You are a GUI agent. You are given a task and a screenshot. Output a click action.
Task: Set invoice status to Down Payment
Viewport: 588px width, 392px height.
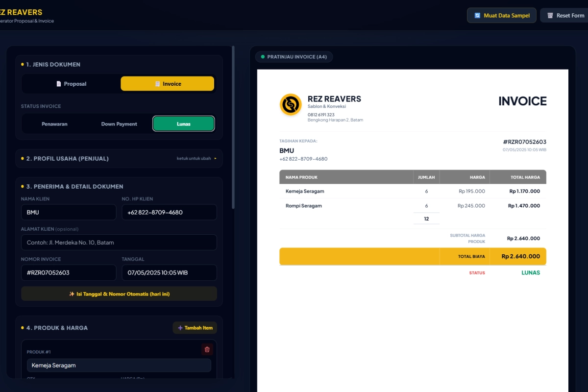119,124
